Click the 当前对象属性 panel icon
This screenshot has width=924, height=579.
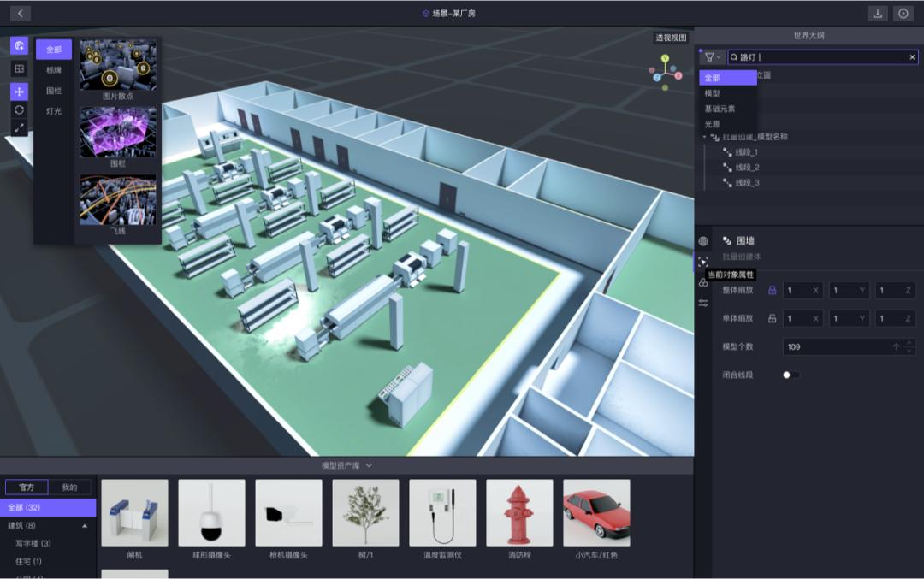pos(704,260)
